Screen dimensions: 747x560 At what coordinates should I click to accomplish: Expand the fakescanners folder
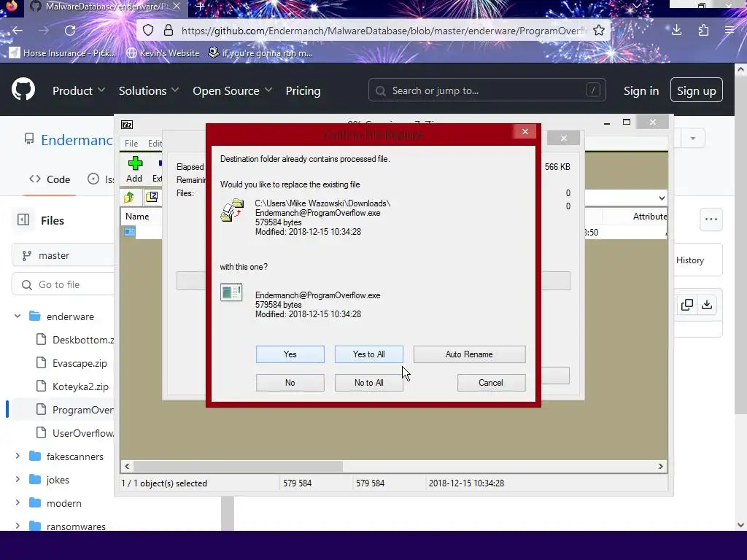coord(18,456)
